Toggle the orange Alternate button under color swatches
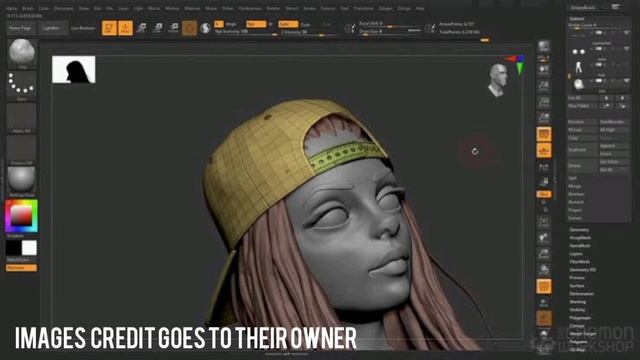The height and width of the screenshot is (360, 640). (x=22, y=268)
